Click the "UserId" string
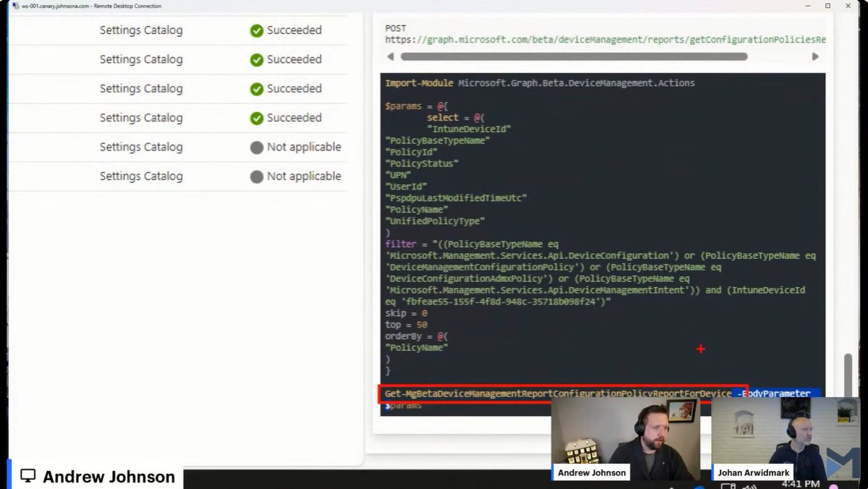 pyautogui.click(x=406, y=187)
